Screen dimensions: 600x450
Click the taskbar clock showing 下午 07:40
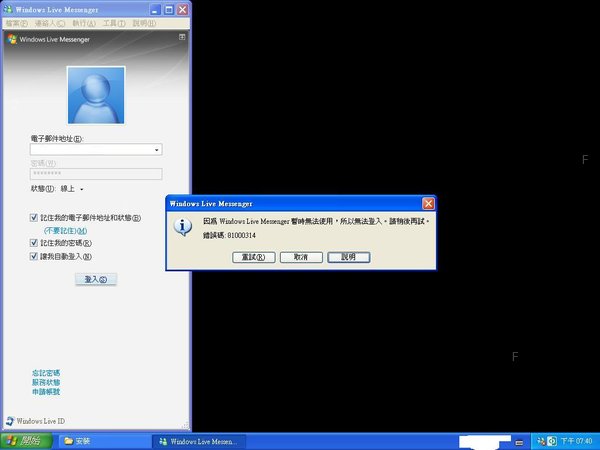click(x=576, y=441)
